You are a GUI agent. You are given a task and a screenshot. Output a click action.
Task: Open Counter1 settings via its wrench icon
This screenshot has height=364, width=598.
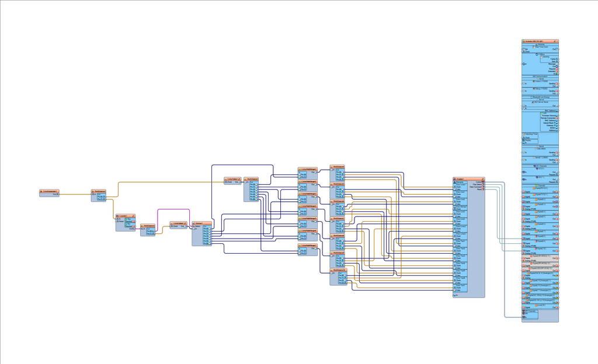pyautogui.click(x=134, y=216)
